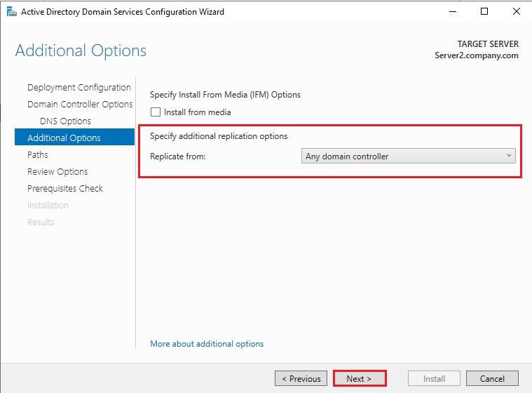The height and width of the screenshot is (393, 532).
Task: Enable the Install from media checkbox
Action: click(156, 112)
